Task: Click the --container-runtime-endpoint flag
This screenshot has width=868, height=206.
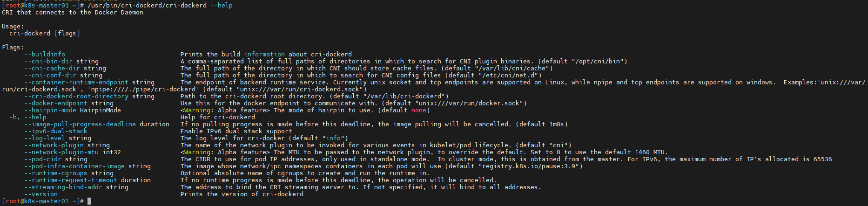Action: pyautogui.click(x=76, y=82)
